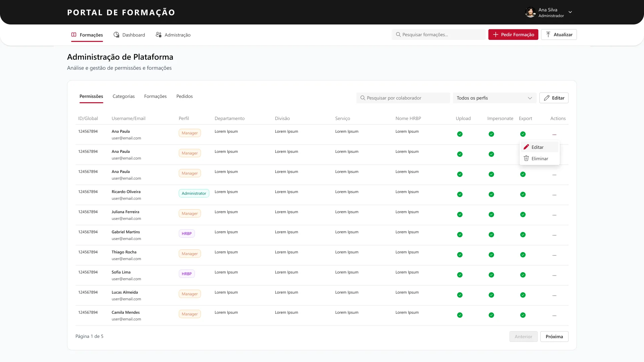Click Export check icon for Ricardo Oliveira
The width and height of the screenshot is (644, 362).
coord(523,194)
